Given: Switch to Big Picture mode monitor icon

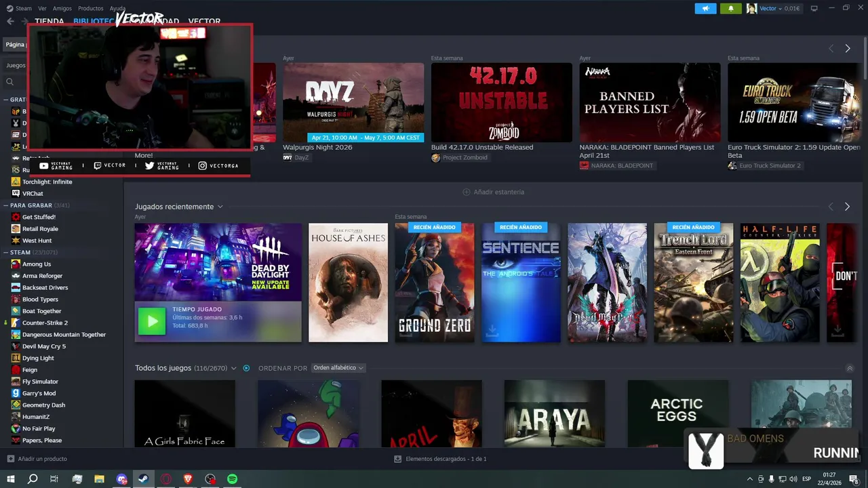Looking at the screenshot, I should click(814, 8).
